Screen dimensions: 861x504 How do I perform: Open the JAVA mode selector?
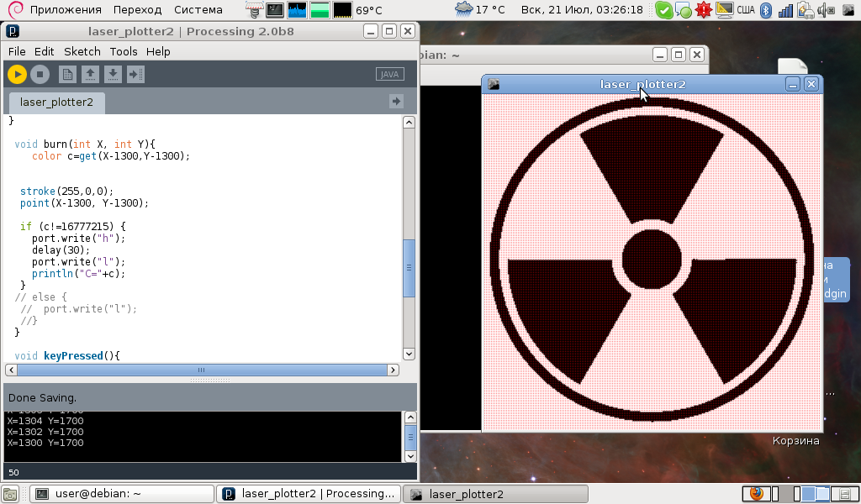[390, 74]
